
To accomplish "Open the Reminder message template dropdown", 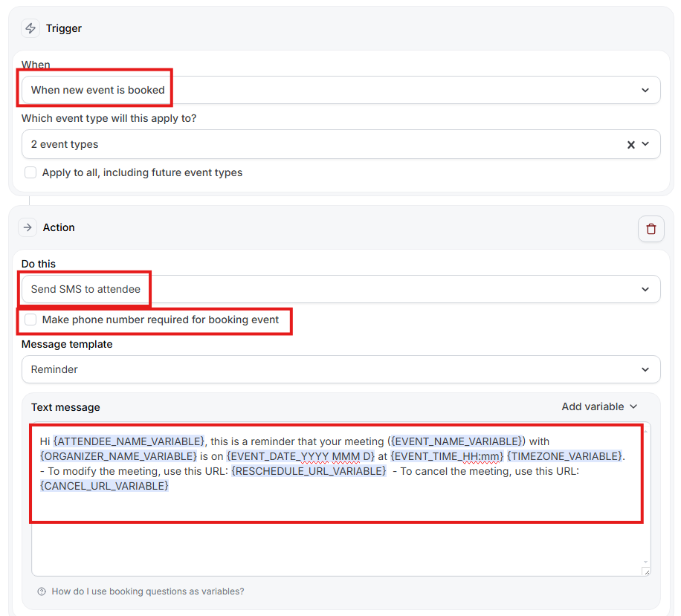I will tap(340, 369).
